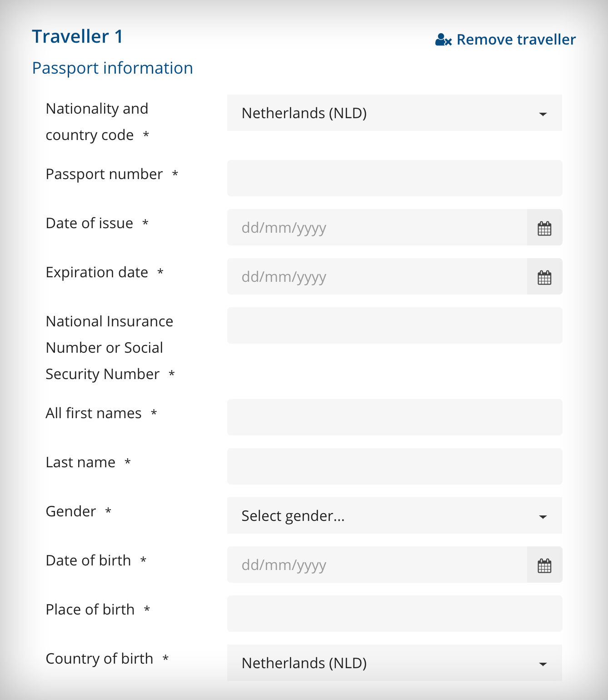Click the Date of issue text field
This screenshot has height=700, width=608.
coord(373,227)
